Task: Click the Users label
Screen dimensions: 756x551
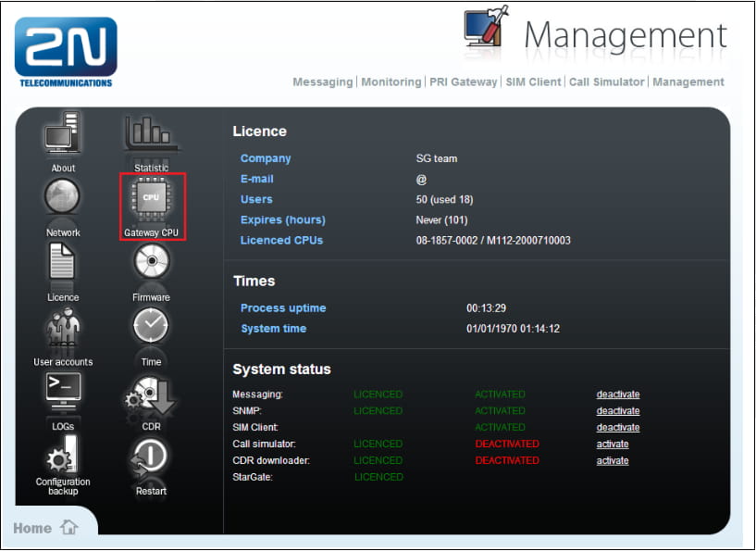Action: [x=256, y=199]
